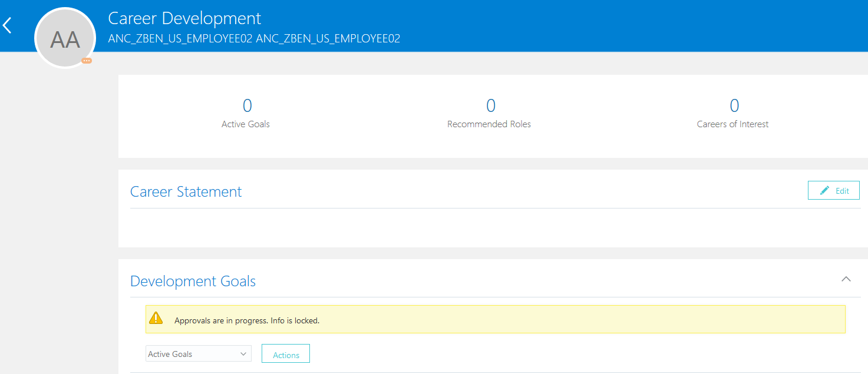Viewport: 868px width, 374px height.
Task: Click the Careers of Interest label
Action: click(732, 124)
